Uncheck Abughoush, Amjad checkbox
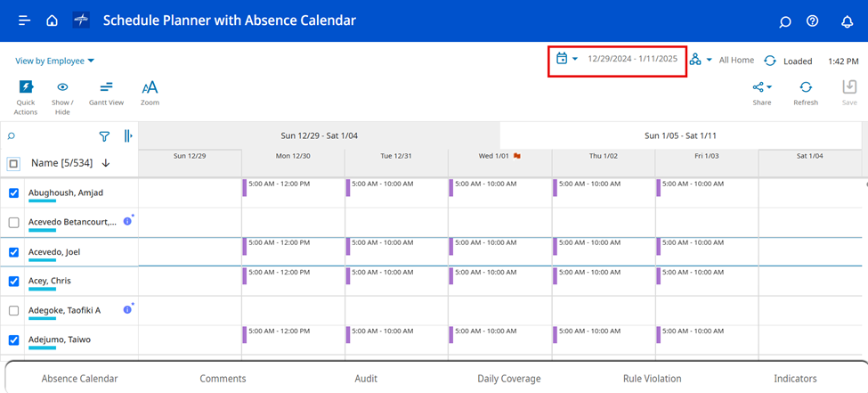868x393 pixels. (x=13, y=193)
